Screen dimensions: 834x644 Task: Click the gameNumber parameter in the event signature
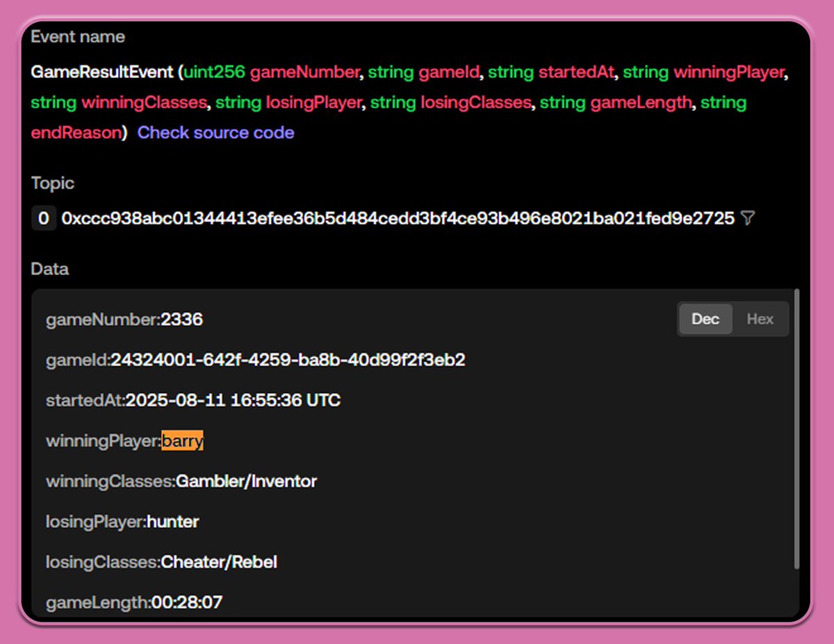[305, 72]
